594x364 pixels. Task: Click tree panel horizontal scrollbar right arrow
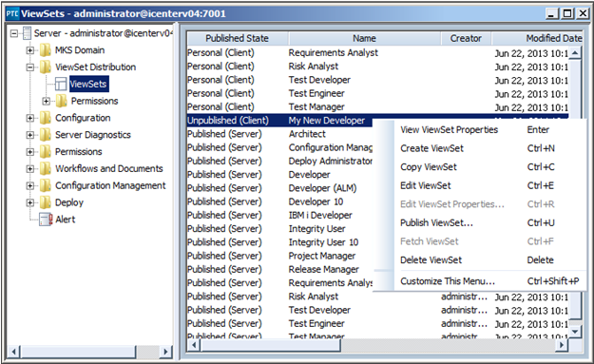164,352
